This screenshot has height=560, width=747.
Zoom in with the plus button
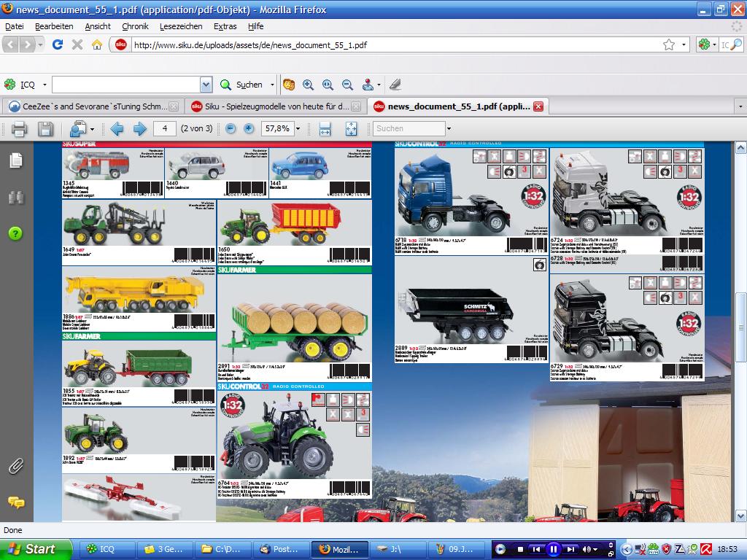249,129
